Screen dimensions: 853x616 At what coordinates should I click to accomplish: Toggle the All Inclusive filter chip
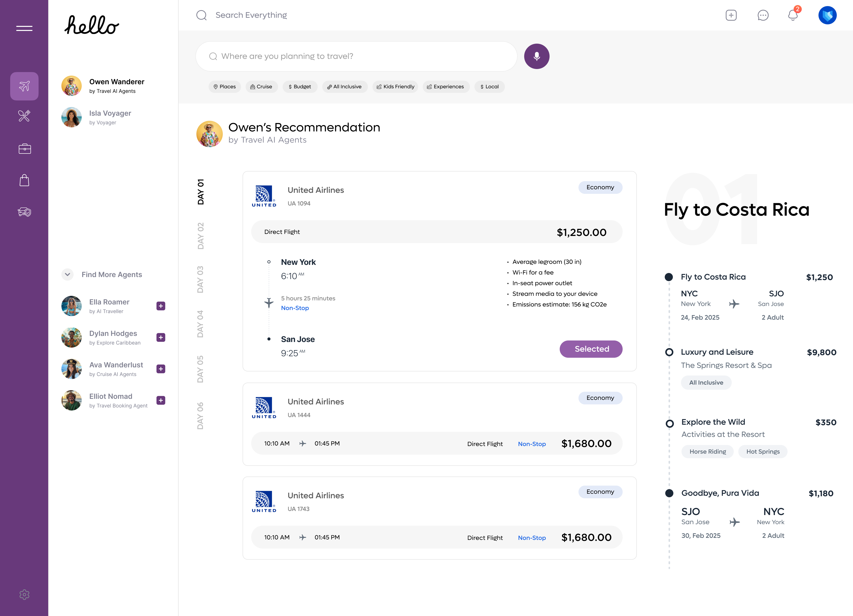[344, 87]
